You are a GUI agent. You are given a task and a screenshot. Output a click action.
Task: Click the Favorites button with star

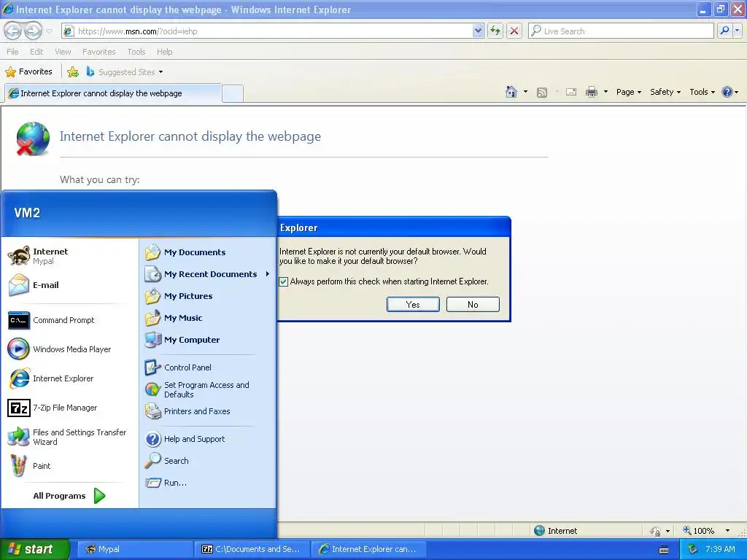[28, 72]
